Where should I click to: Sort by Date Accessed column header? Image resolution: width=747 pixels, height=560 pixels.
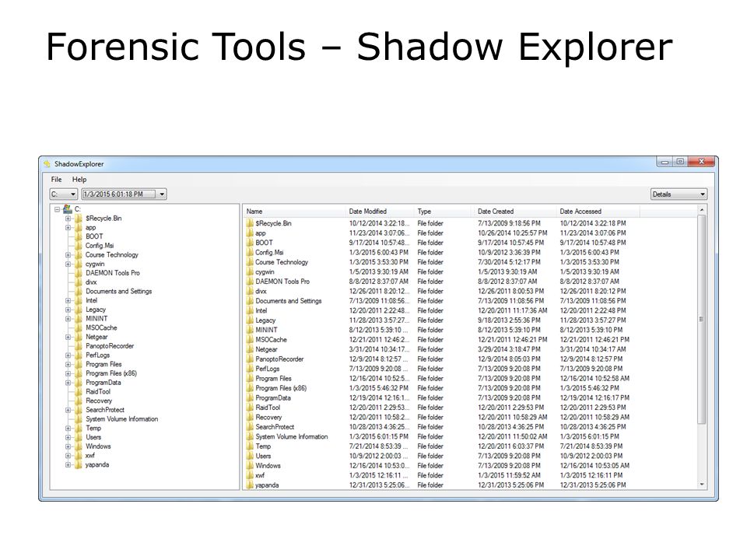pyautogui.click(x=598, y=212)
